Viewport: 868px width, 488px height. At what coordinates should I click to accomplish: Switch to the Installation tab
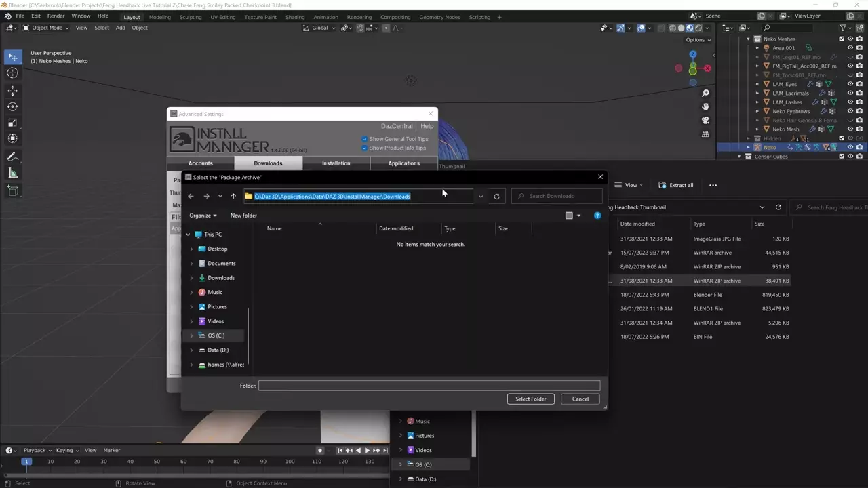[336, 163]
